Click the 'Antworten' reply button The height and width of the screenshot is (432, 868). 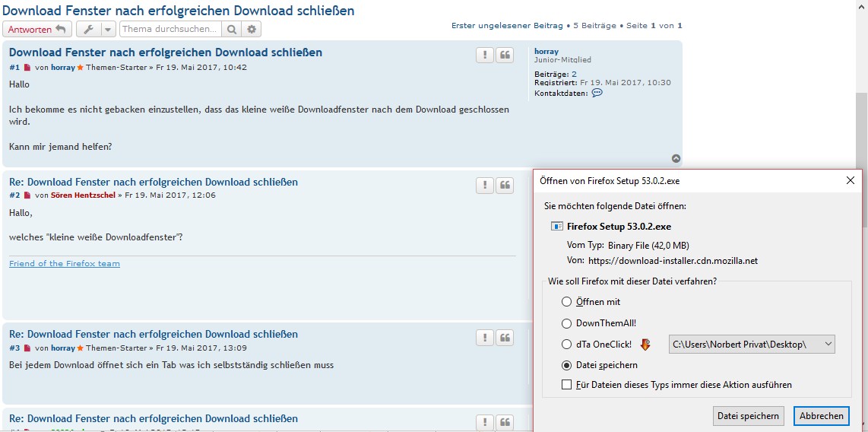tap(37, 29)
